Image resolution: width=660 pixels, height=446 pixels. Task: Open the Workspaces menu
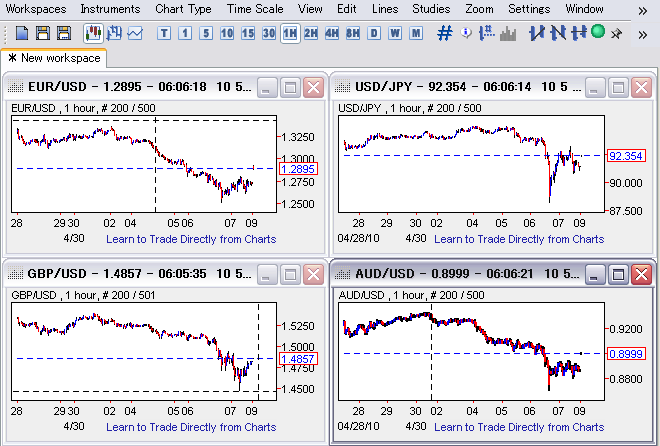point(36,9)
